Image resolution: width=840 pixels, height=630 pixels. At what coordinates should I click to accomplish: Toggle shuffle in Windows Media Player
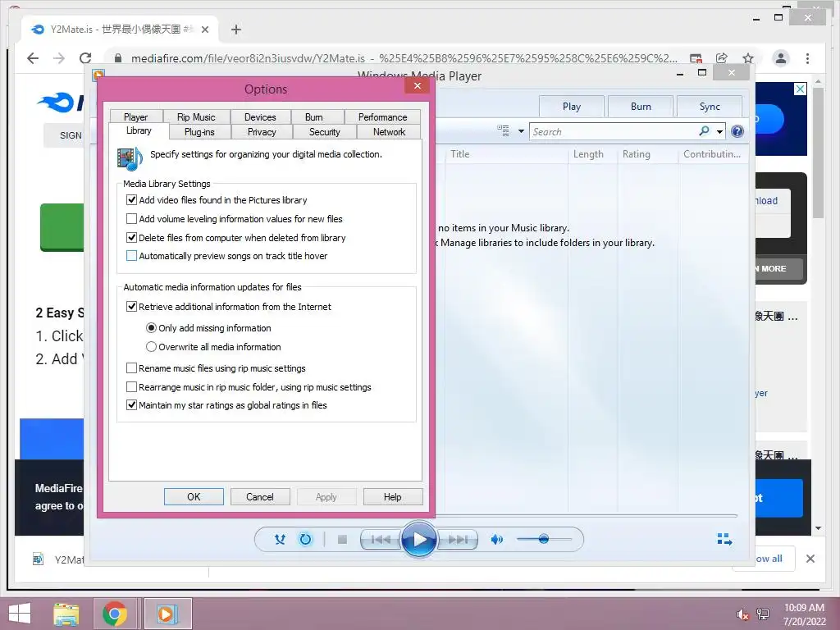tap(280, 540)
